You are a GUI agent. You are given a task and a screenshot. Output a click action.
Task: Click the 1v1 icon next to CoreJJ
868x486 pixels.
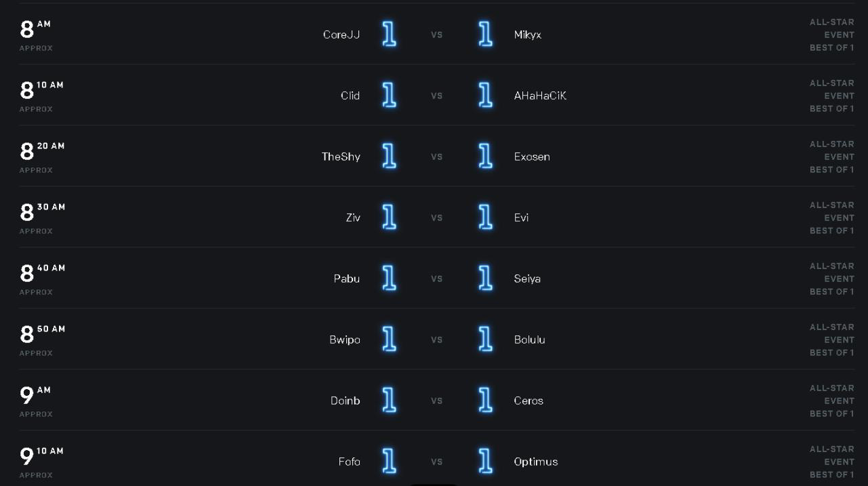pyautogui.click(x=389, y=35)
